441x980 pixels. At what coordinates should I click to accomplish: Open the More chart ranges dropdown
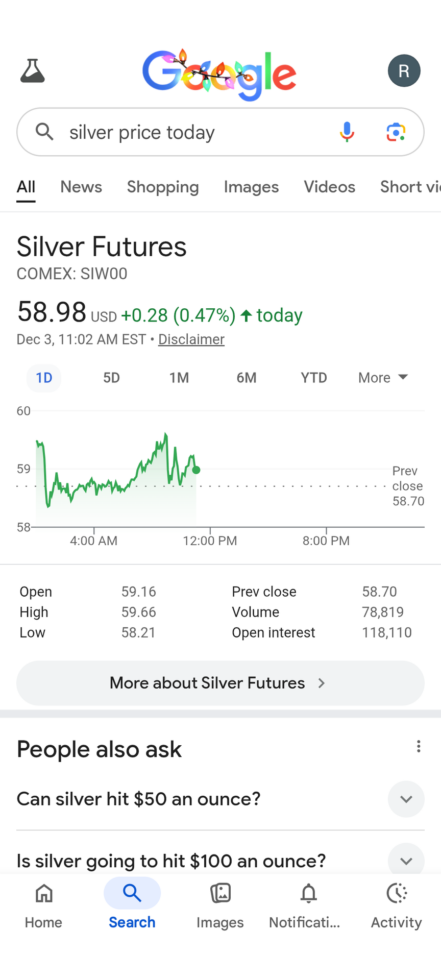(x=383, y=378)
